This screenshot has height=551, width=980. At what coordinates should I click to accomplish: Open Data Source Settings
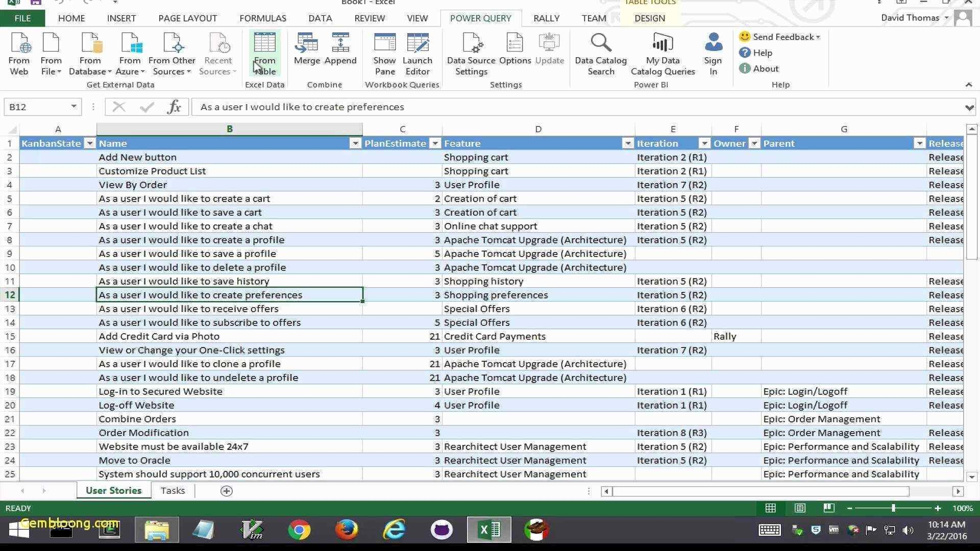(471, 53)
